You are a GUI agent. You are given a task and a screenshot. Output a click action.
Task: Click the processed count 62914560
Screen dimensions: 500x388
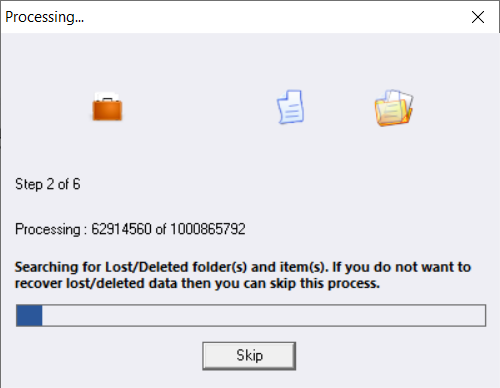[121, 229]
